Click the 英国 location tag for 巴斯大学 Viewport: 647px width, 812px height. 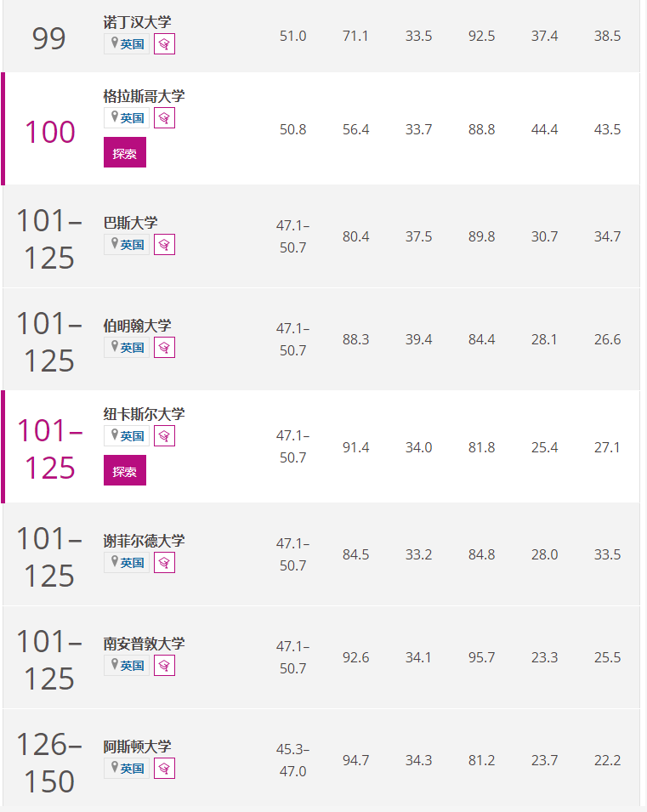coord(127,245)
